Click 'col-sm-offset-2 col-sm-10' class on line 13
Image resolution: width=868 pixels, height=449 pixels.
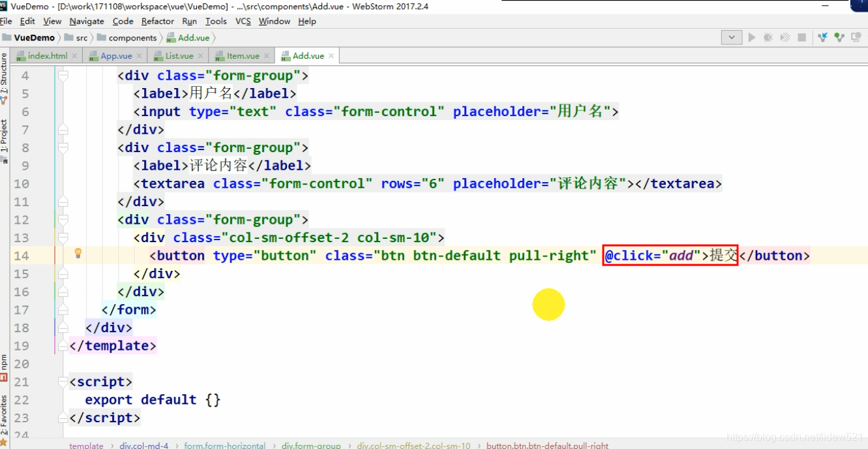(x=333, y=238)
